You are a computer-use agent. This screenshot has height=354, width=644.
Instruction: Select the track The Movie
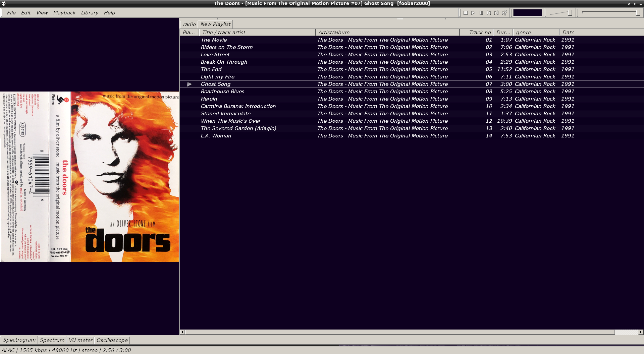click(412, 40)
